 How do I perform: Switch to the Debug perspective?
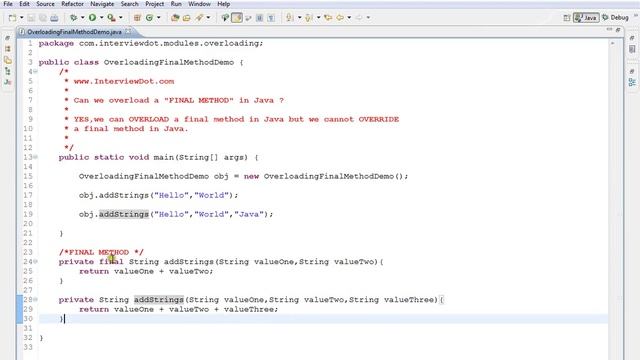pos(615,18)
